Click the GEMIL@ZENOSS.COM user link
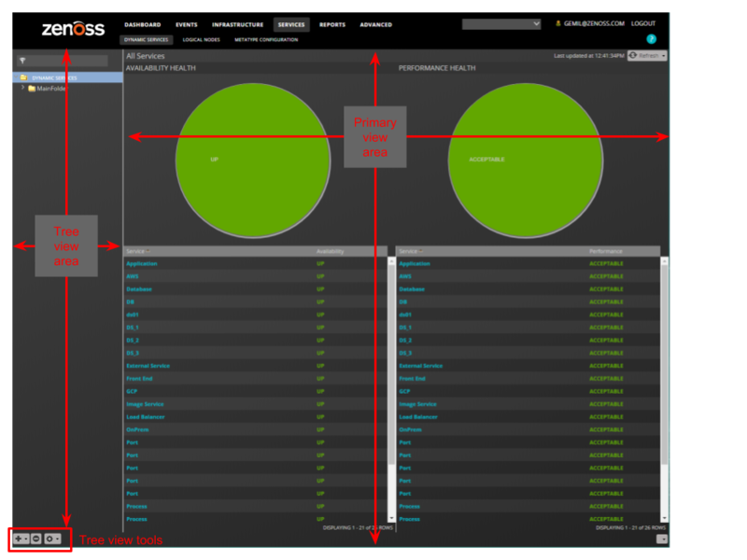 pos(594,23)
